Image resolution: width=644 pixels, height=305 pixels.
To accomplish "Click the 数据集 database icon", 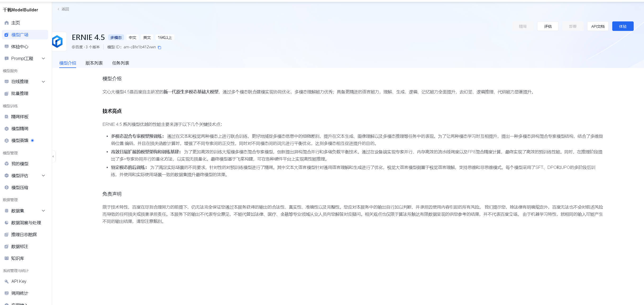I will pyautogui.click(x=7, y=211).
